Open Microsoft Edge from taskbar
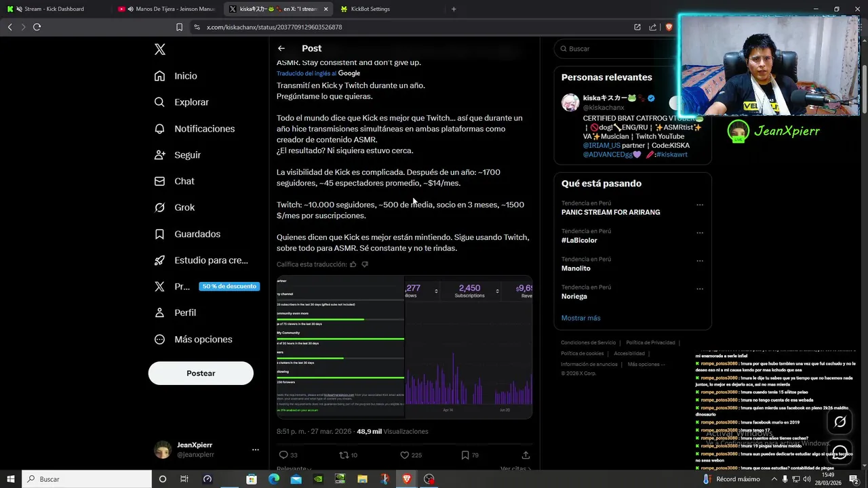 pyautogui.click(x=273, y=479)
